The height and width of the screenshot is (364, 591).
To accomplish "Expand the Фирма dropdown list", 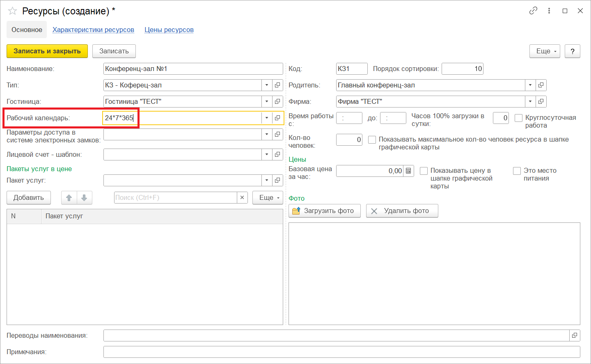I will pos(530,101).
